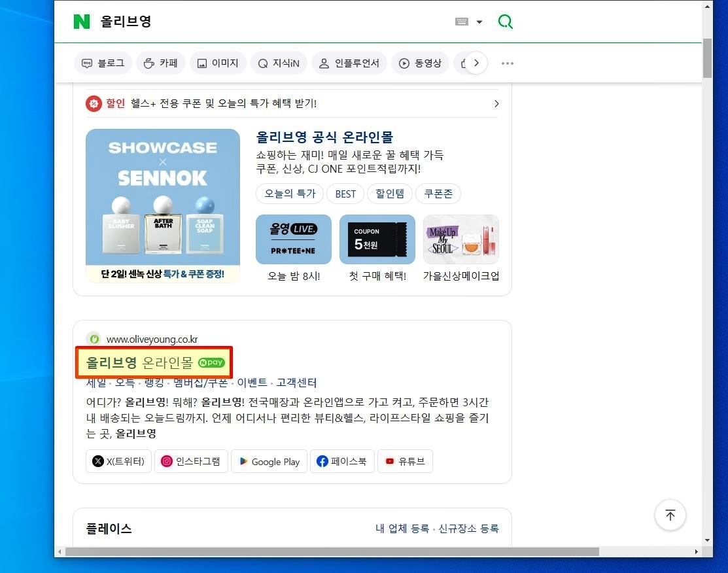This screenshot has height=573, width=728.
Task: Open the on-screen keyboard icon
Action: [x=462, y=22]
